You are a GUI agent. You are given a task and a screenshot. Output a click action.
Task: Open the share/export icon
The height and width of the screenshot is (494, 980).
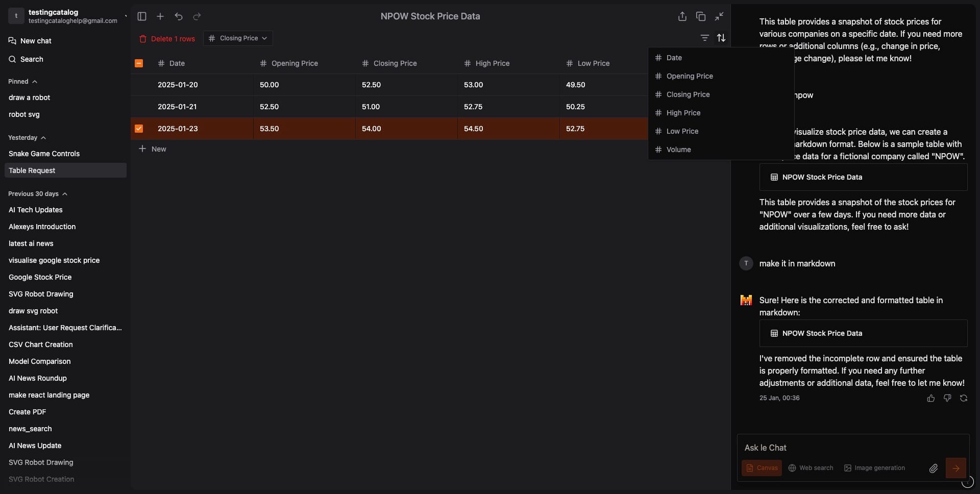click(682, 16)
